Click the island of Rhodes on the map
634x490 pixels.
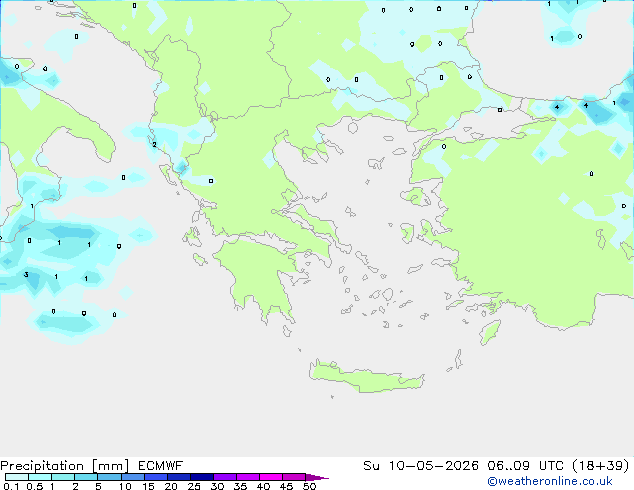[490, 332]
